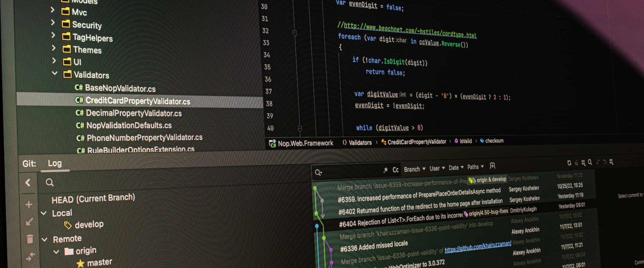Open DecimalPropertyValidator.cs file
Screen dimensions: 644x268
[134, 113]
